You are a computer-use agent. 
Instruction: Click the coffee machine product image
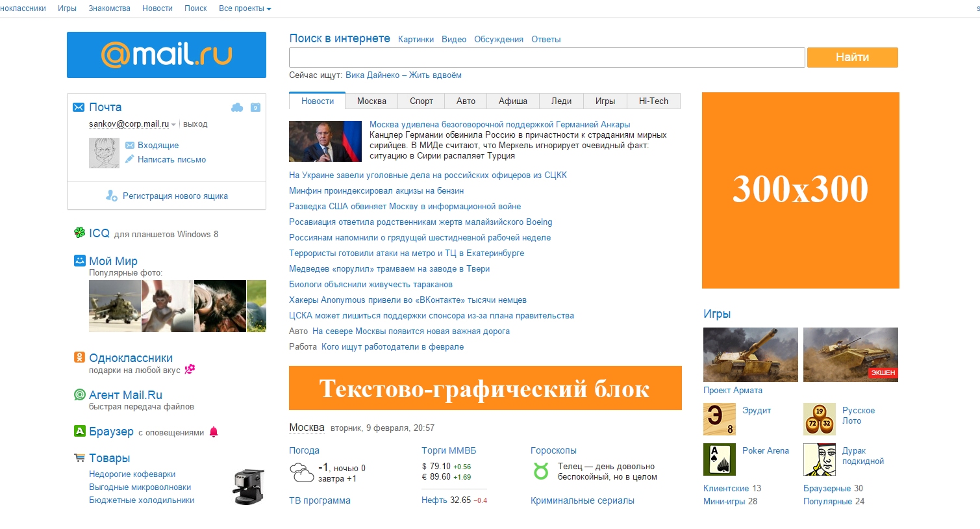point(249,486)
